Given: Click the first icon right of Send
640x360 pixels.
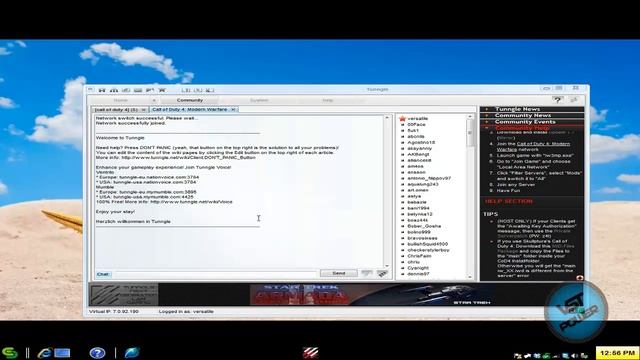Looking at the screenshot, I should coord(367,273).
